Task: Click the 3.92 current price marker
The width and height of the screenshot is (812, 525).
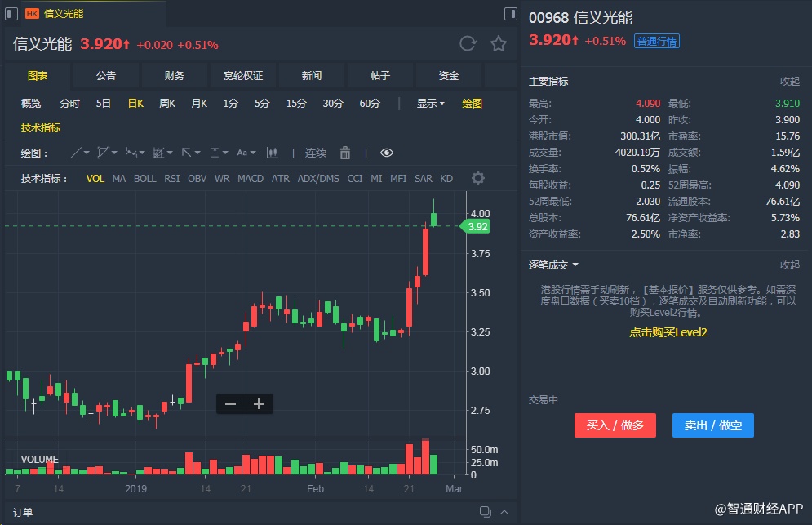Action: click(x=475, y=226)
